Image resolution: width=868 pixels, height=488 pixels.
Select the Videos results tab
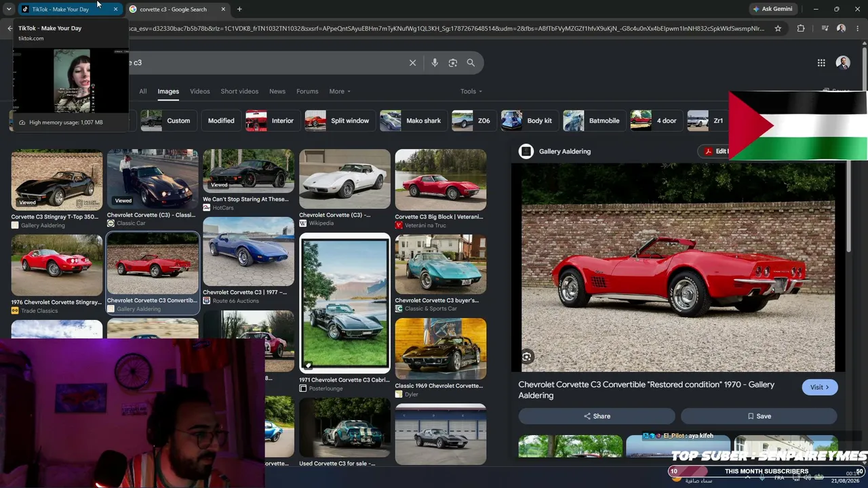point(199,91)
